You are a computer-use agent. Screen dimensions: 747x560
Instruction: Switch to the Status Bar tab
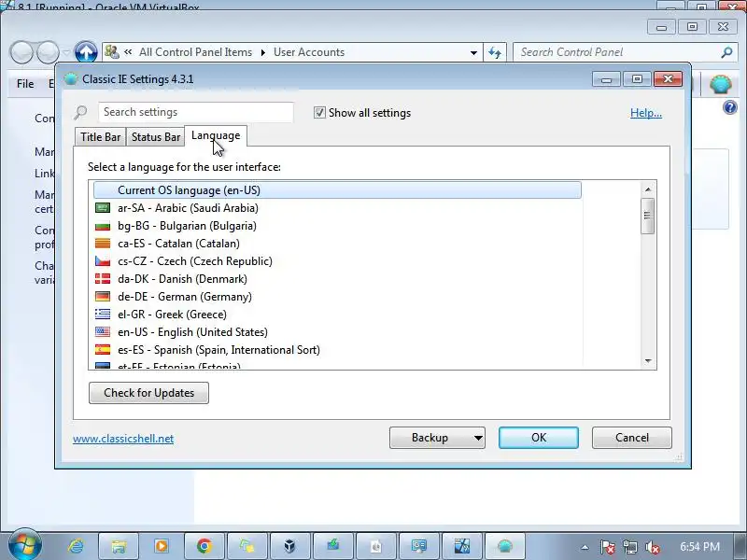(156, 137)
